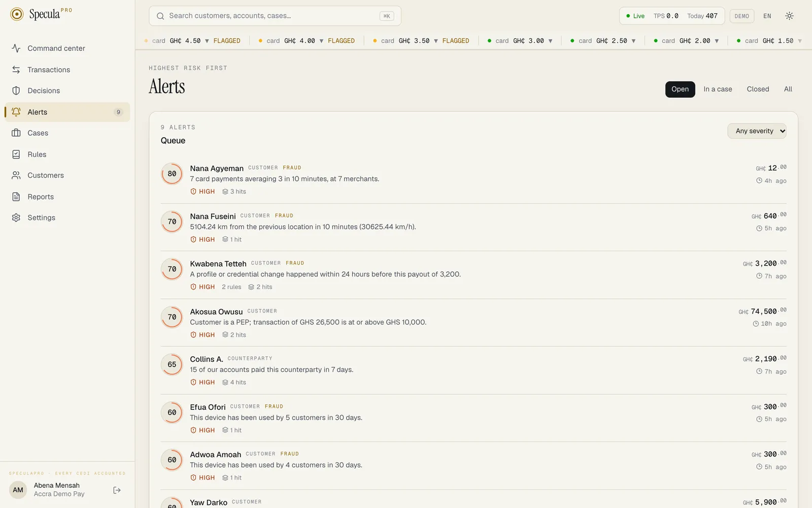Click the Live status indicator

coord(635,16)
